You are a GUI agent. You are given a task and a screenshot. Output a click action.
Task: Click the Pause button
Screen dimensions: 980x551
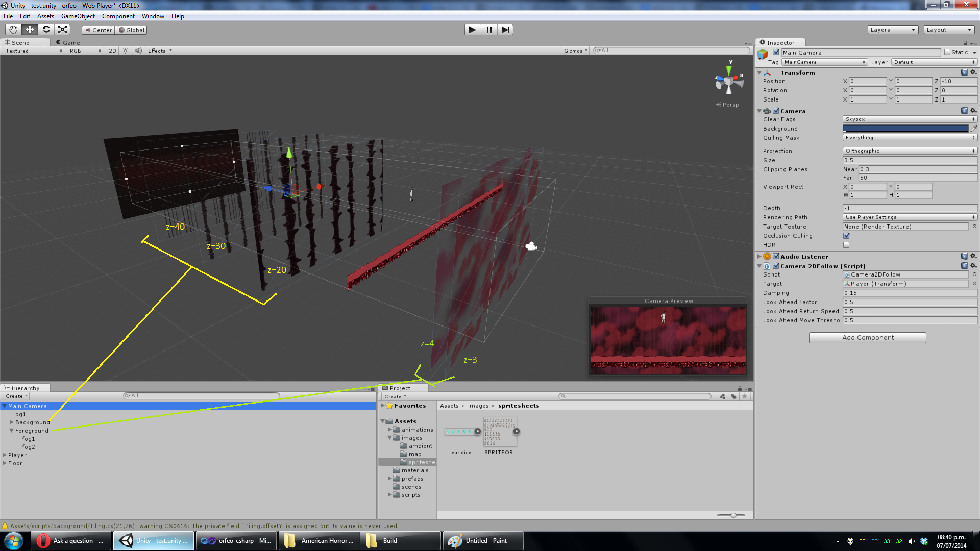(489, 30)
